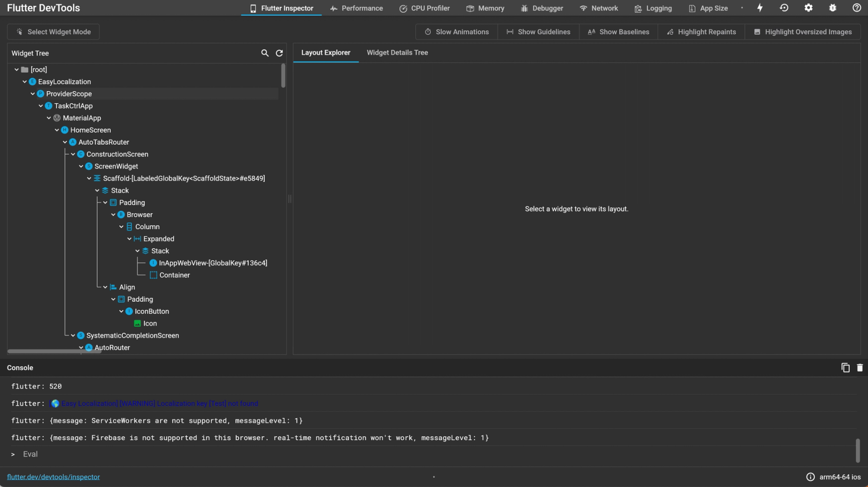Click the search icon in Widget Tree
This screenshot has width=868, height=487.
click(x=265, y=53)
